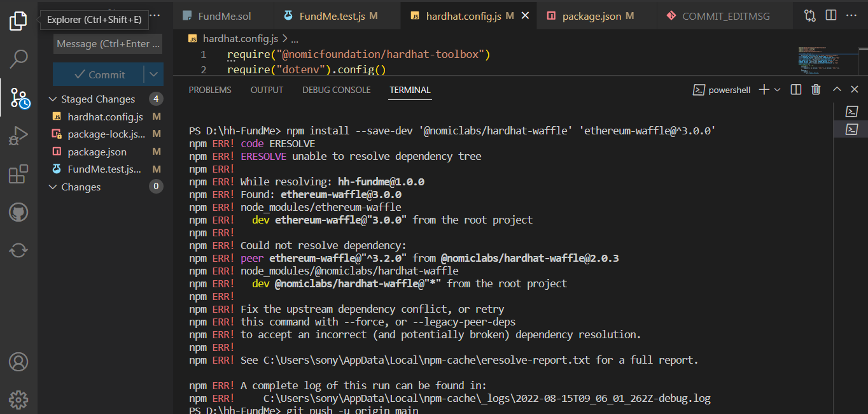
Task: Click the 'git push -u origin main' command line
Action: coord(353,410)
